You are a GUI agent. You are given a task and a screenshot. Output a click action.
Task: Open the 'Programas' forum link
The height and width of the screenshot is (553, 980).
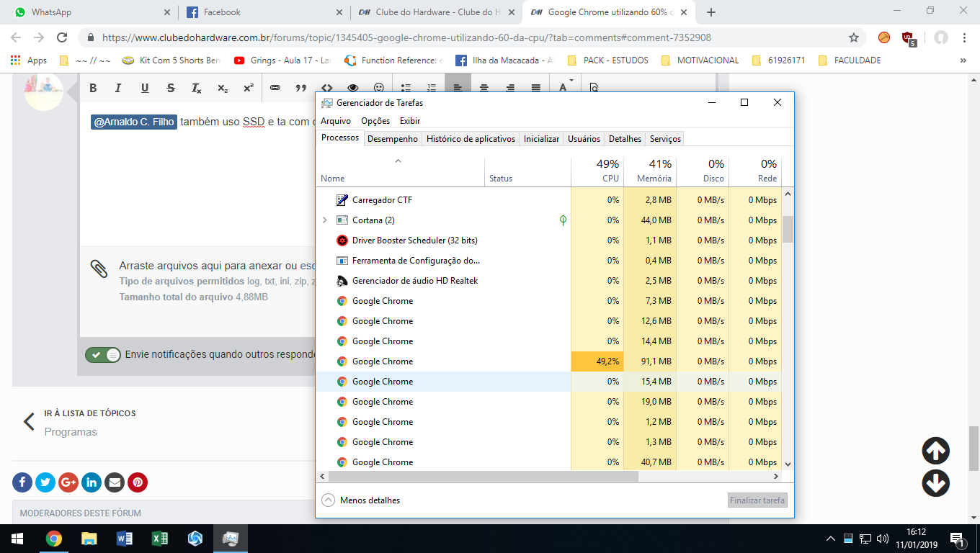click(71, 432)
